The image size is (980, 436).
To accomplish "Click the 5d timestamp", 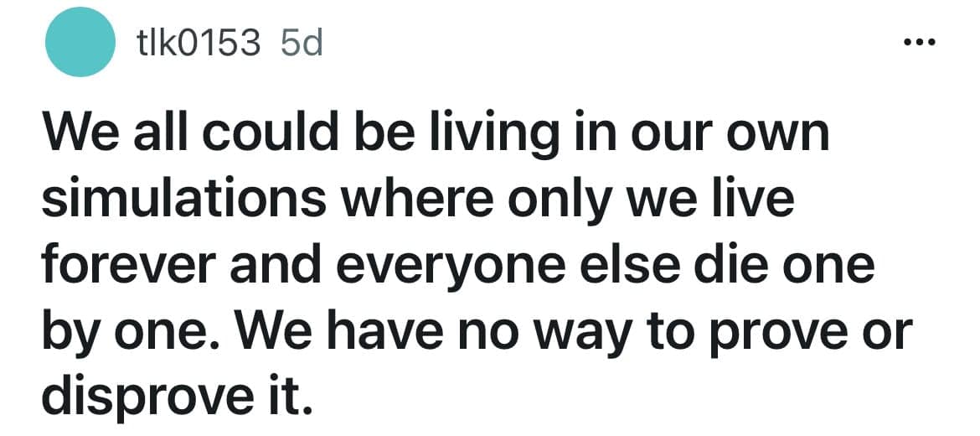I will [x=301, y=43].
